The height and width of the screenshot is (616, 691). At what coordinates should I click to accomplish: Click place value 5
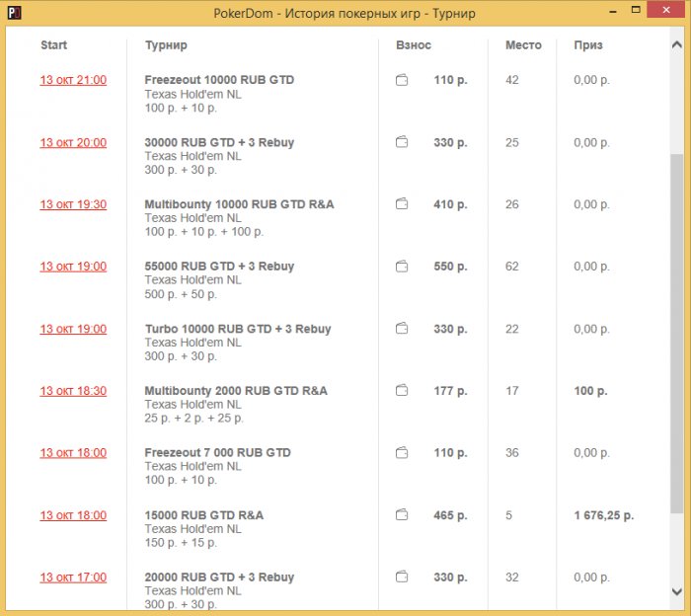(509, 515)
